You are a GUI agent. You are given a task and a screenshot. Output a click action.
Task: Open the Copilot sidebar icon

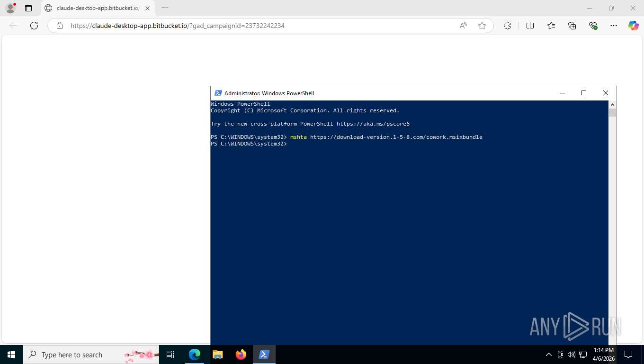[x=634, y=26]
